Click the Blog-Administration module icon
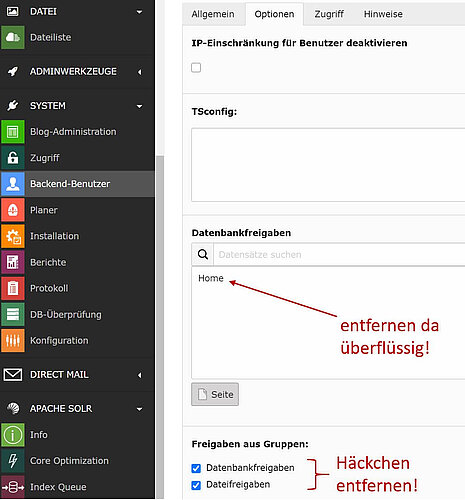465x500 pixels. (13, 132)
